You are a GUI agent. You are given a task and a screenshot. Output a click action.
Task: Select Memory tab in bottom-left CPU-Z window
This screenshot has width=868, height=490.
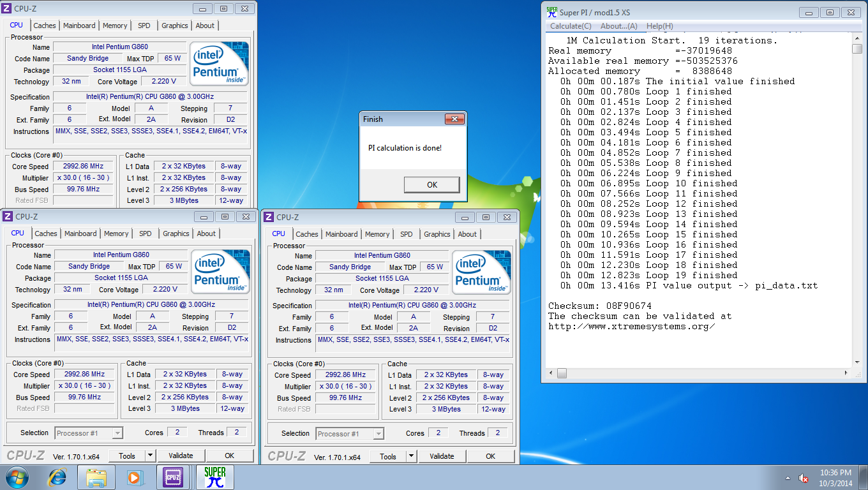point(116,234)
